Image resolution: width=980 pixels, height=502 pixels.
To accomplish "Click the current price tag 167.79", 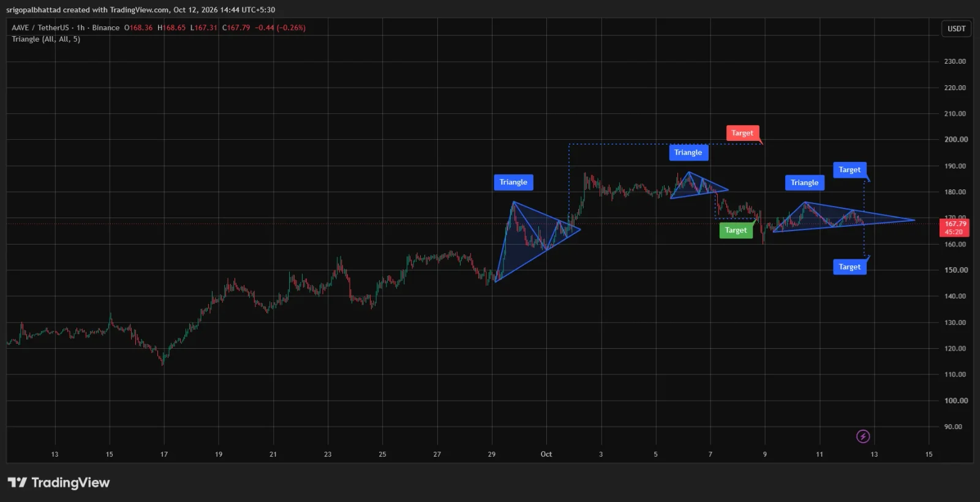I will (x=954, y=227).
